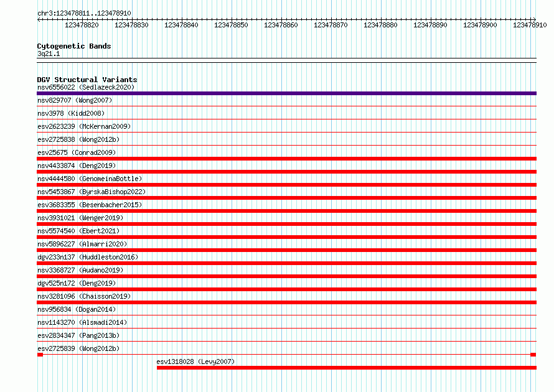Open esv2623239 (McKernan2009) variant details
The height and width of the screenshot is (392, 554).
point(84,126)
